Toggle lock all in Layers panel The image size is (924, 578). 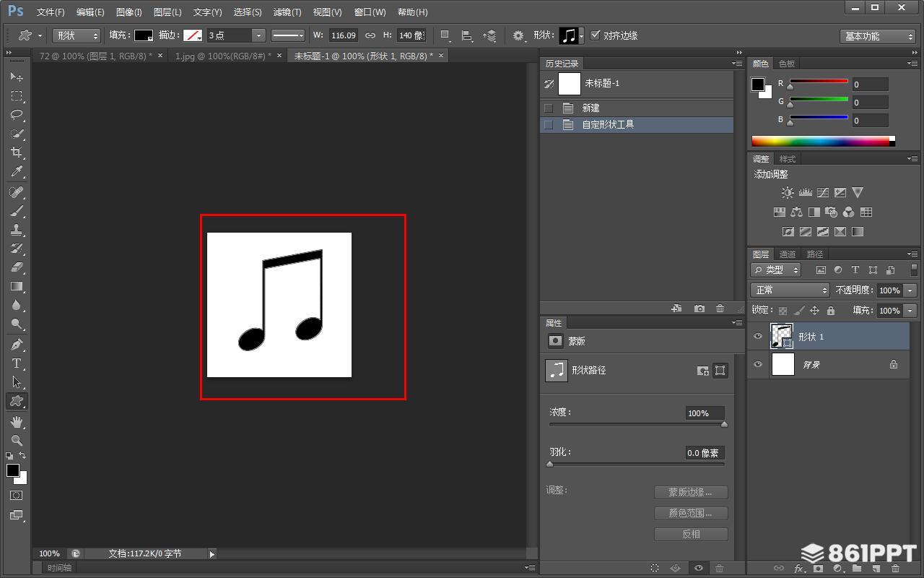830,311
